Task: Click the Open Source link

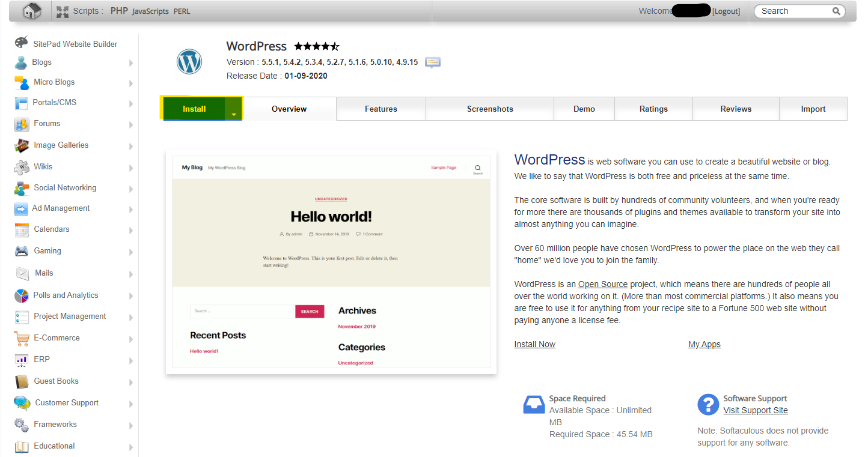Action: click(602, 284)
